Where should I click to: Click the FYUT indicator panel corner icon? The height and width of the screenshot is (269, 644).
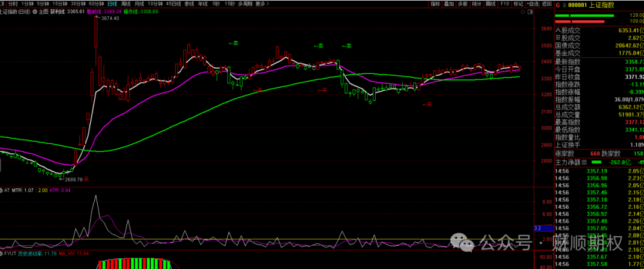[x=1, y=254]
